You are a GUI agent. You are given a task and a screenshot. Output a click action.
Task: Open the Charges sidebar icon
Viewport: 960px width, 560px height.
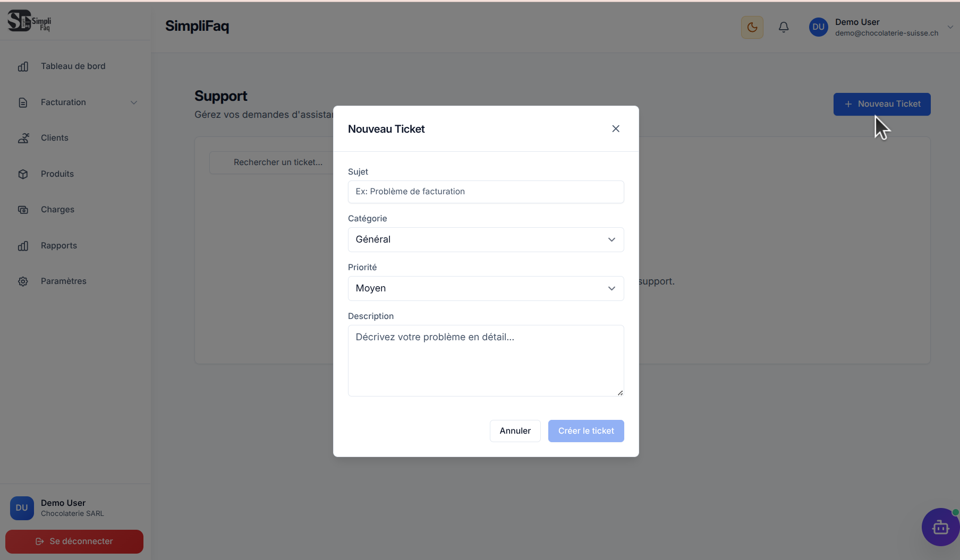tap(23, 209)
